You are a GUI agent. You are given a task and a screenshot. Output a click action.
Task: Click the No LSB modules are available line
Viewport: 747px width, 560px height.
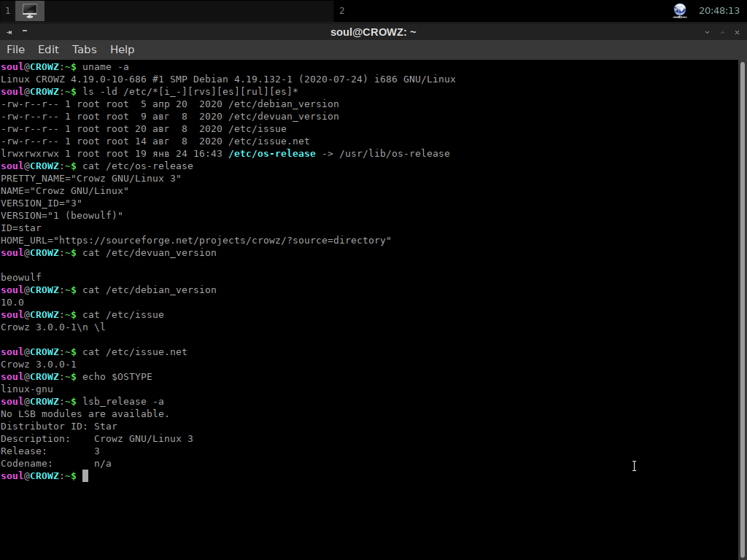point(85,414)
